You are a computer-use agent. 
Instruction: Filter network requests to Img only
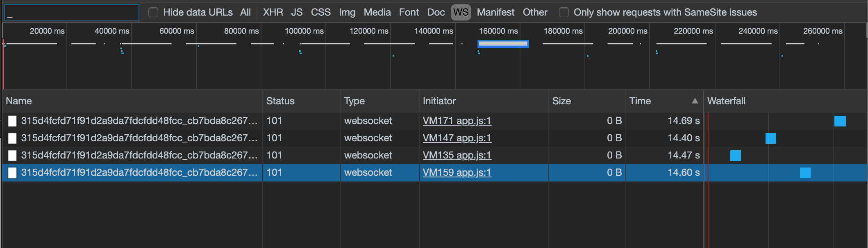[x=347, y=12]
